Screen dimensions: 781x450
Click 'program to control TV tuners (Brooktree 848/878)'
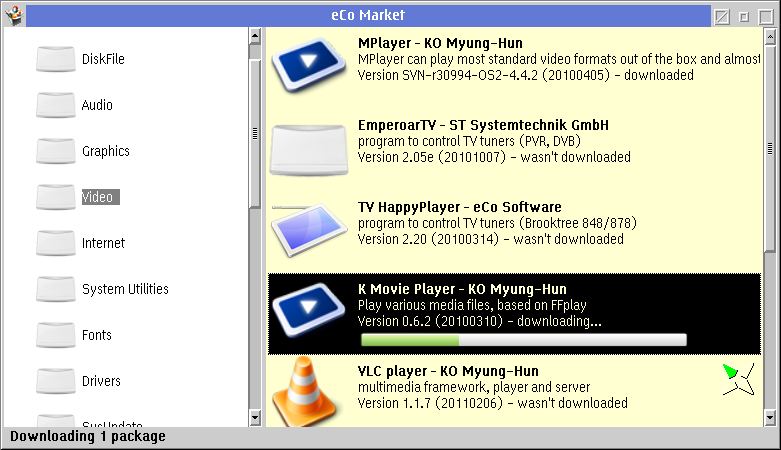click(497, 223)
